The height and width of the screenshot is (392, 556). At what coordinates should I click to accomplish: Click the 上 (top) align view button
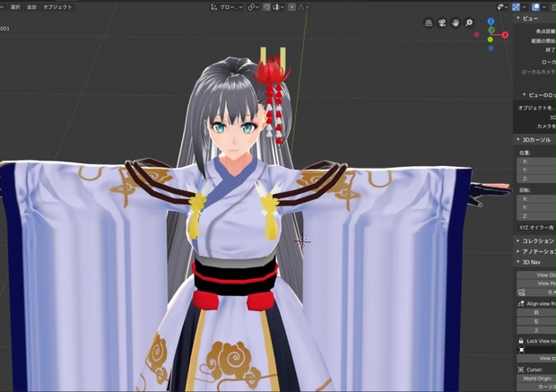tap(536, 330)
